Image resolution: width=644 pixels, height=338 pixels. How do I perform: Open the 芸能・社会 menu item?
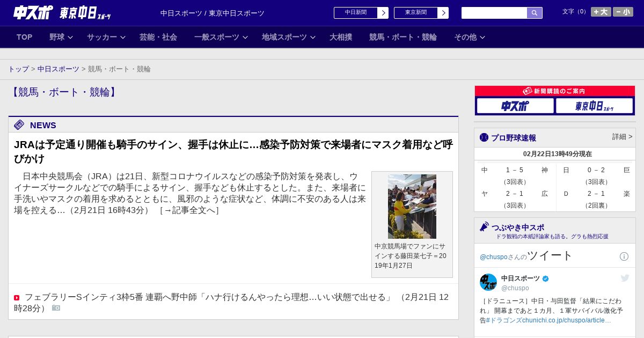point(158,37)
